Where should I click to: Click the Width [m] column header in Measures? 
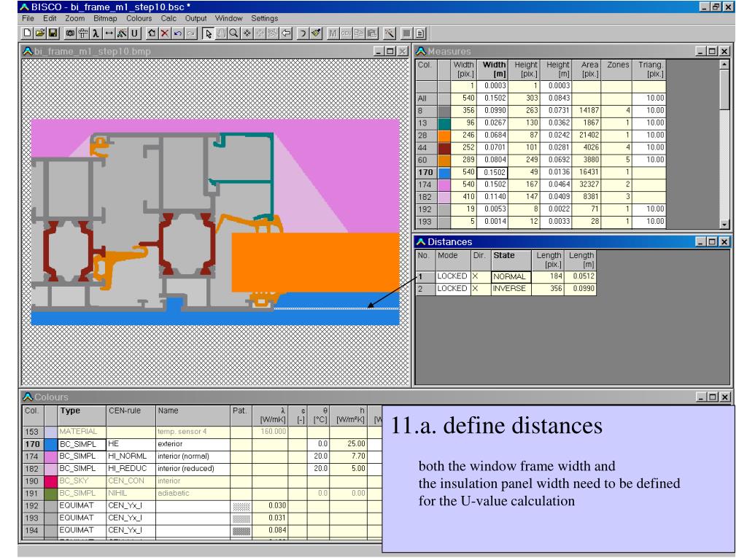(x=494, y=69)
